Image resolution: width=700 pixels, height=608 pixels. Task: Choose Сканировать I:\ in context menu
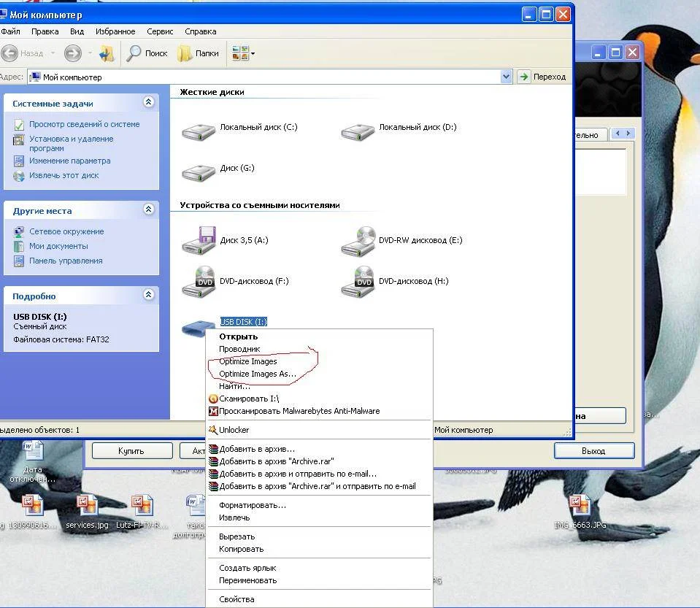320,399
